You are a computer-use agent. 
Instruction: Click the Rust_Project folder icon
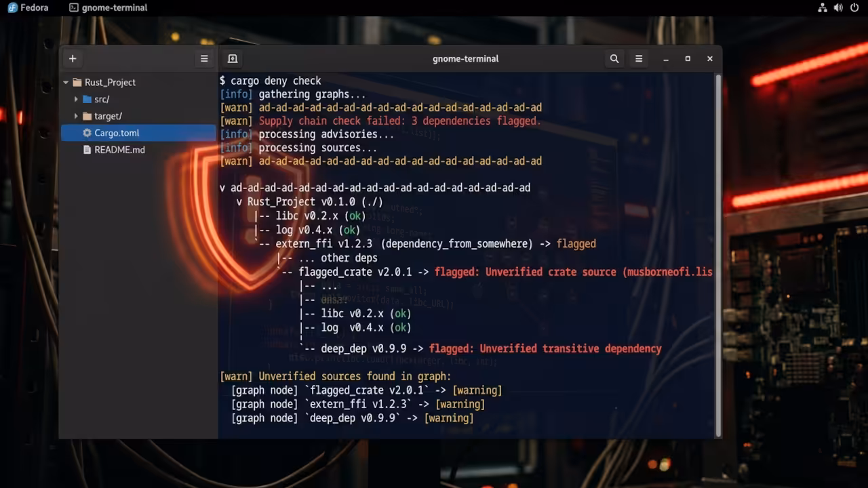(77, 82)
